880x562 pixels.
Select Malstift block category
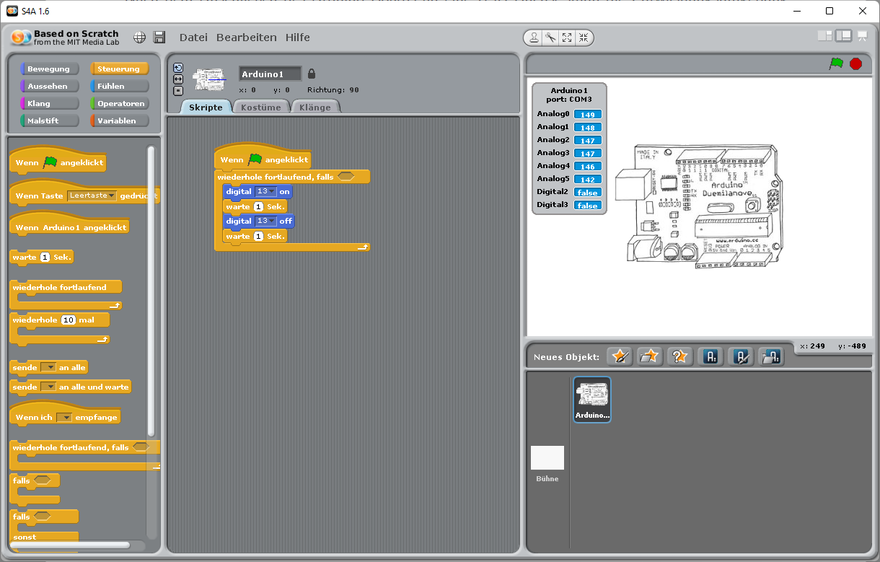(x=49, y=121)
